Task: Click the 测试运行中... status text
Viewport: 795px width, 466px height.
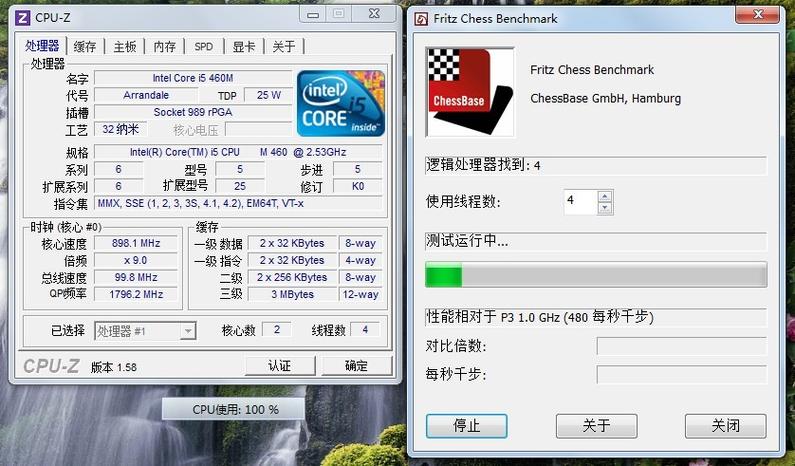Action: [467, 241]
